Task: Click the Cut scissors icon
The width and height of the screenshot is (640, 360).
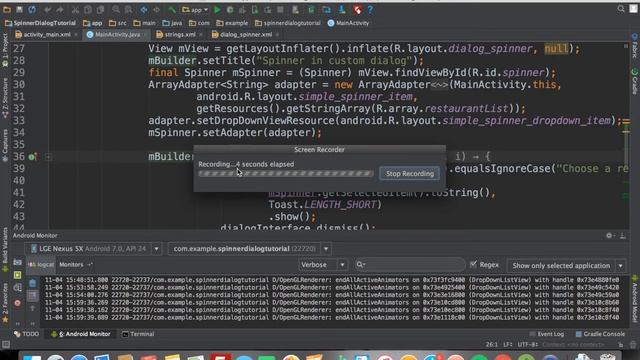Action: 76,9
